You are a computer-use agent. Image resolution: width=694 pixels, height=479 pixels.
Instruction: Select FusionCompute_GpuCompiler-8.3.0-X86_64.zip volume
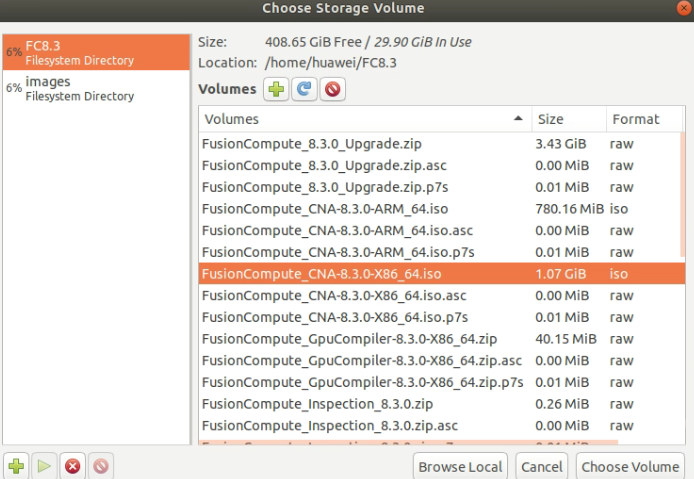coord(440,339)
